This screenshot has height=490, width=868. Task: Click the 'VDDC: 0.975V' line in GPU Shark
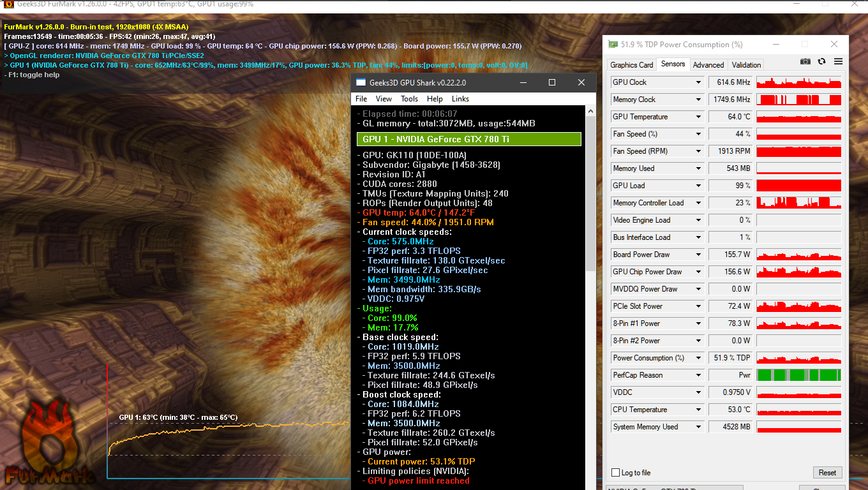pos(396,299)
